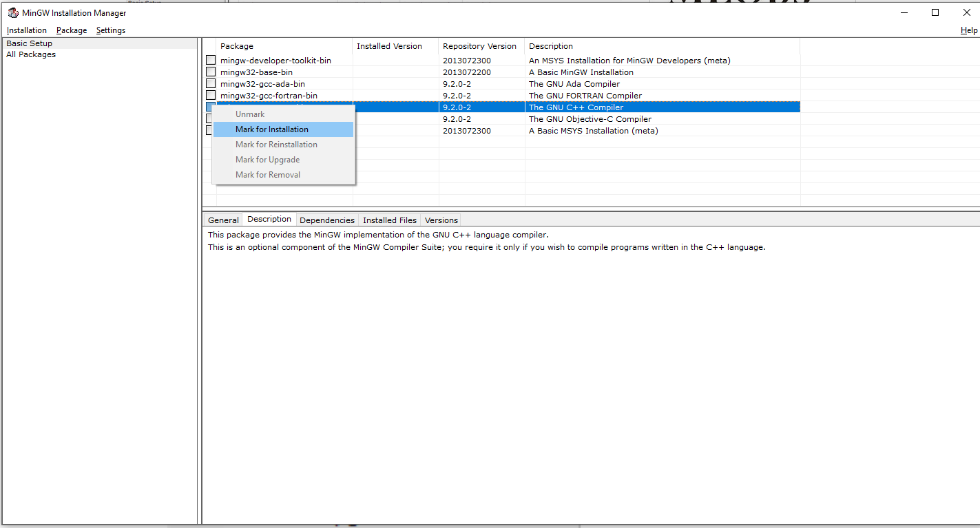Click the MinGW application icon in title bar
Image resolution: width=980 pixels, height=528 pixels.
tap(12, 12)
